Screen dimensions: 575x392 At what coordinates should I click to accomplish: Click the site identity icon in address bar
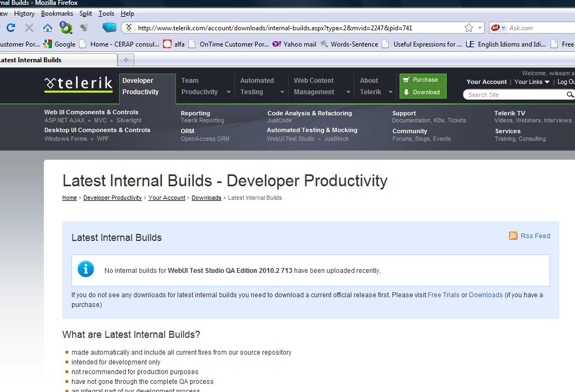click(x=128, y=28)
